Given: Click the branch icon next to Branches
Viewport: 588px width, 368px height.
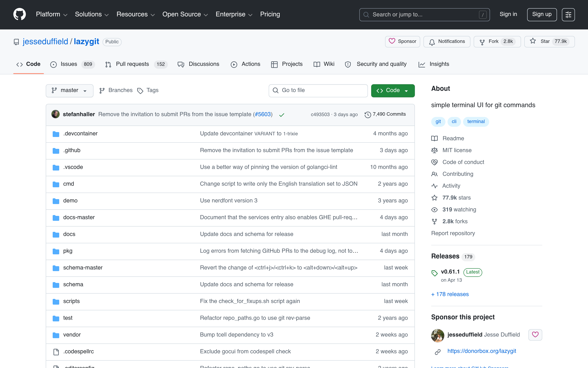Looking at the screenshot, I should (x=102, y=91).
